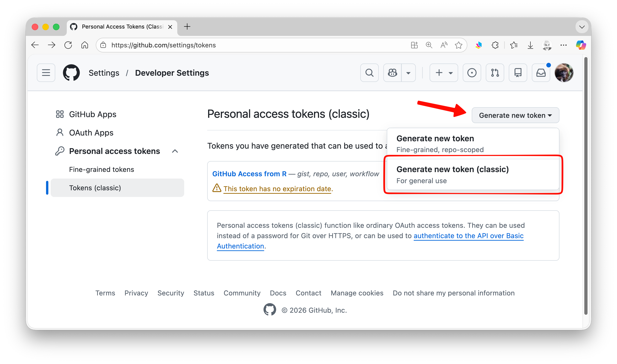Collapse the Personal access tokens section
The height and width of the screenshot is (364, 617).
click(175, 151)
